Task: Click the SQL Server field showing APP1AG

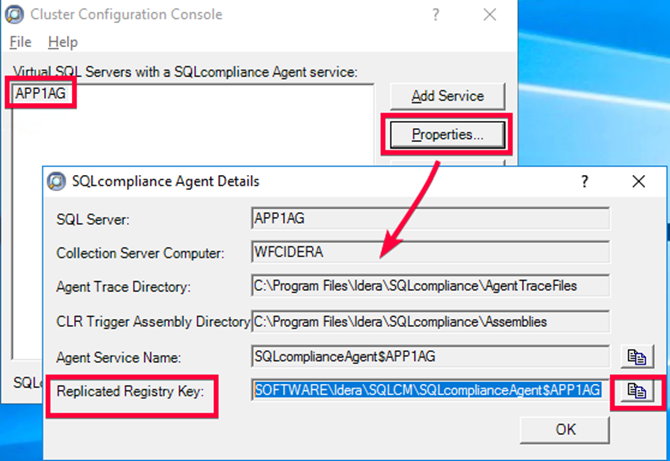Action: click(430, 218)
